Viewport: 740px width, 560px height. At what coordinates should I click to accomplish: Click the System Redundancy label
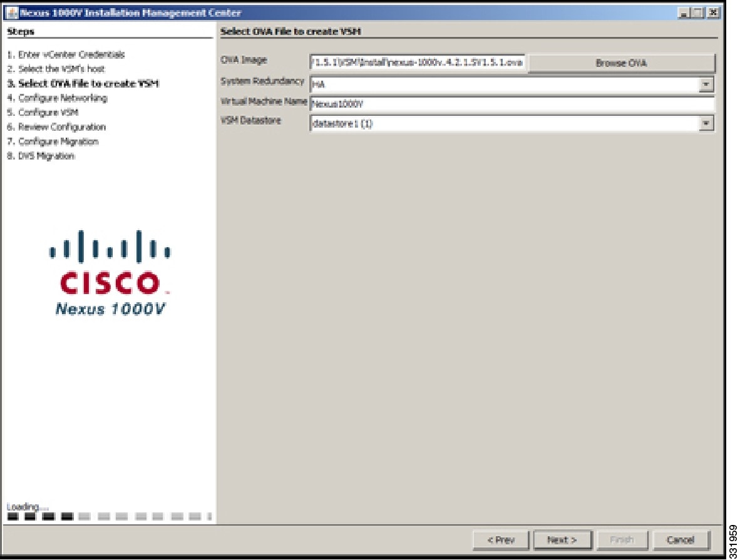262,81
